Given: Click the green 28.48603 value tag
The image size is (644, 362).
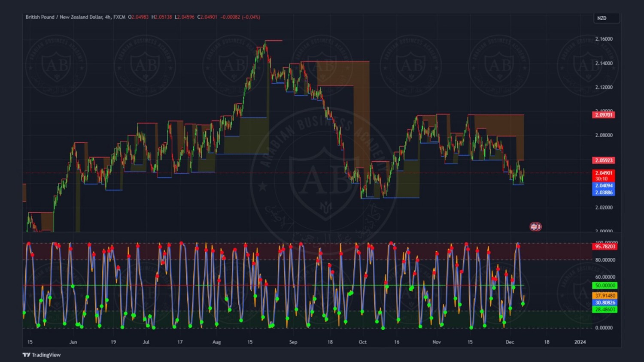Looking at the screenshot, I should click(x=605, y=310).
